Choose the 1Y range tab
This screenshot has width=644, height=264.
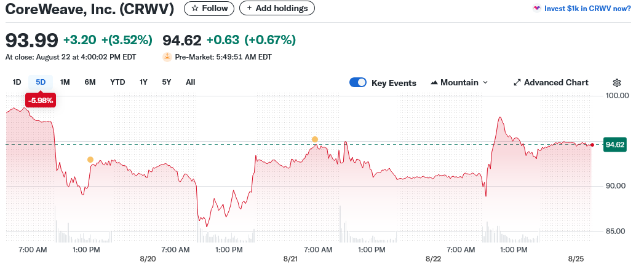[143, 82]
